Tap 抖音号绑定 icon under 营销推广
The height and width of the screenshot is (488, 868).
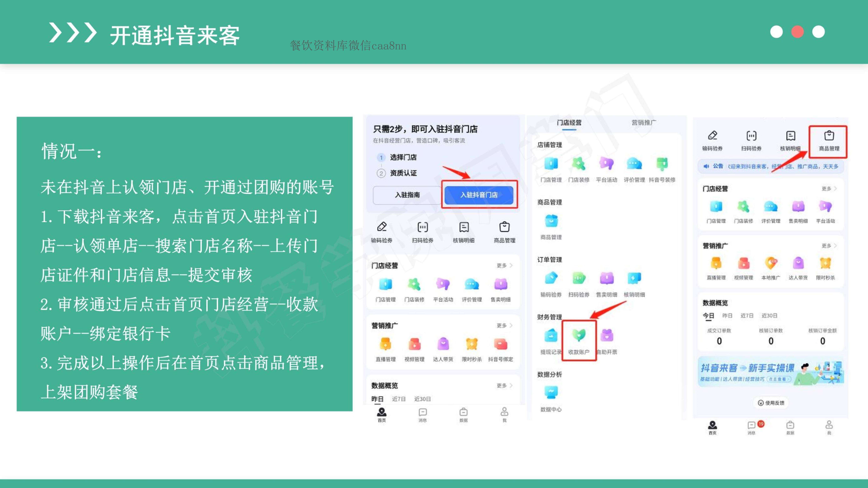pos(500,344)
